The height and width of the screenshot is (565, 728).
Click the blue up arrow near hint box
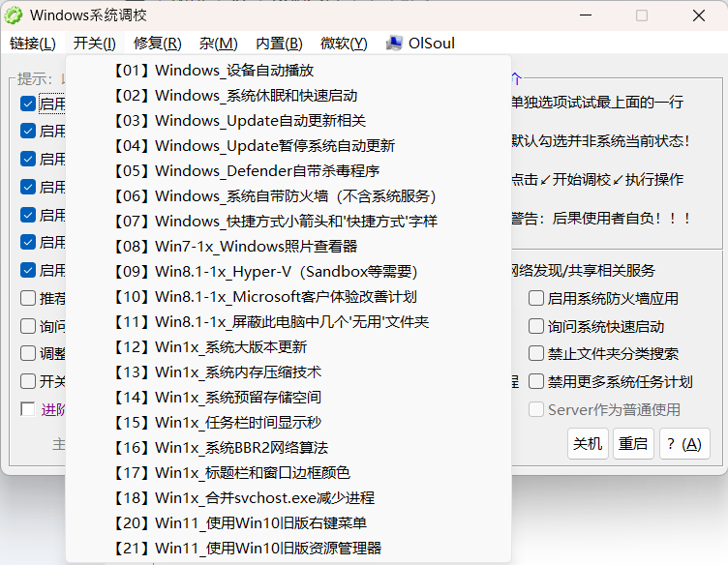[x=516, y=79]
